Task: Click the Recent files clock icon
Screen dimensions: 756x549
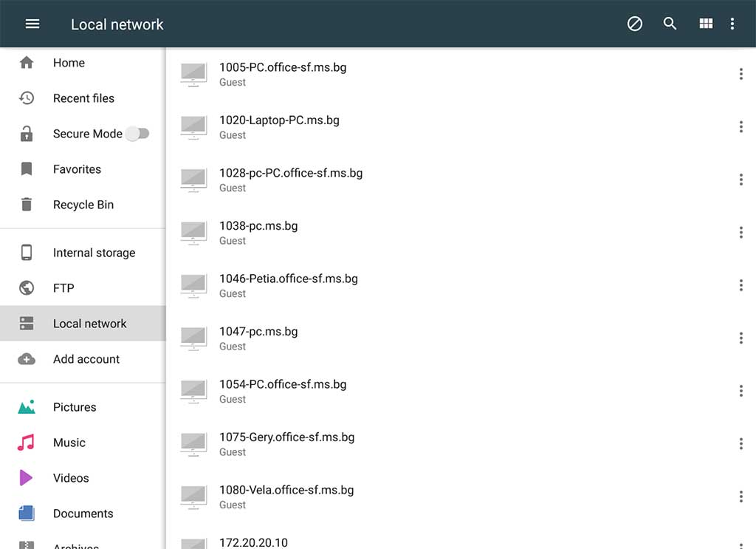Action: [27, 98]
